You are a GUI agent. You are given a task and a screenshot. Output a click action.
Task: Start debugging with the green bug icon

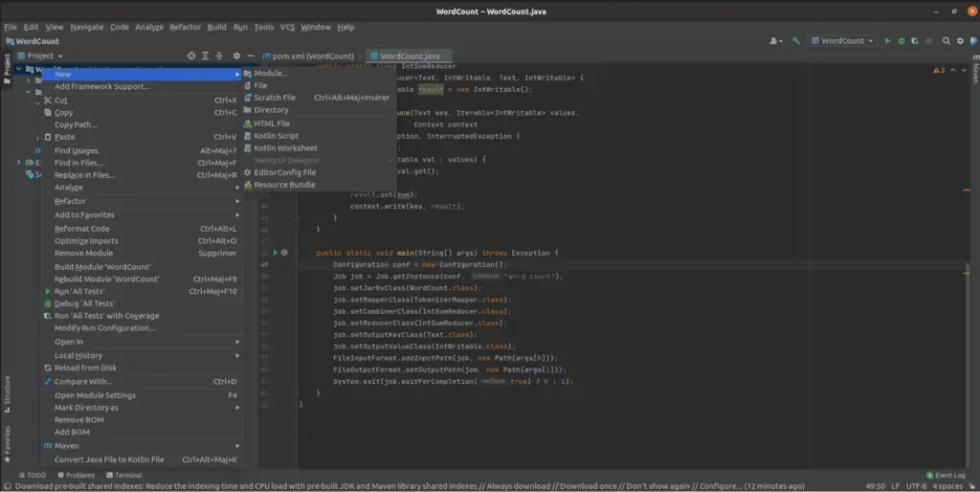pyautogui.click(x=902, y=40)
